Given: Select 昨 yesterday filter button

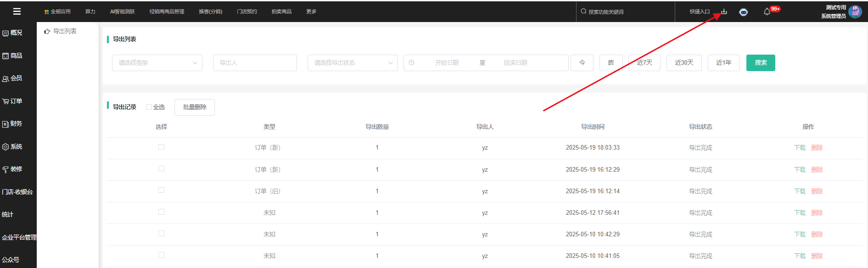Looking at the screenshot, I should click(x=611, y=63).
